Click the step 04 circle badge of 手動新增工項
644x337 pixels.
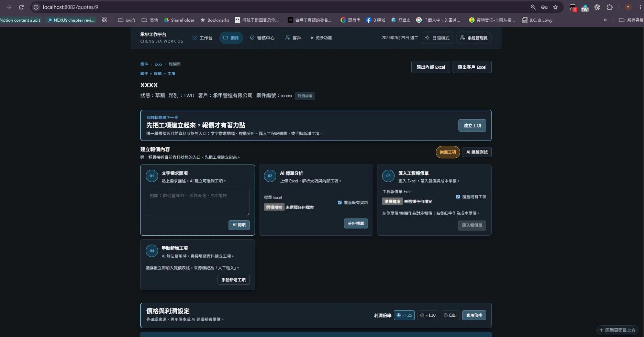pyautogui.click(x=152, y=251)
